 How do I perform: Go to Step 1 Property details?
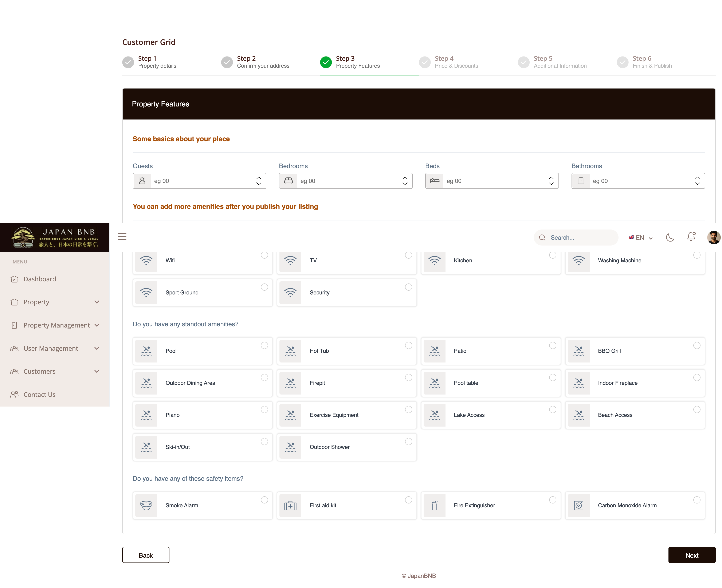(x=149, y=62)
